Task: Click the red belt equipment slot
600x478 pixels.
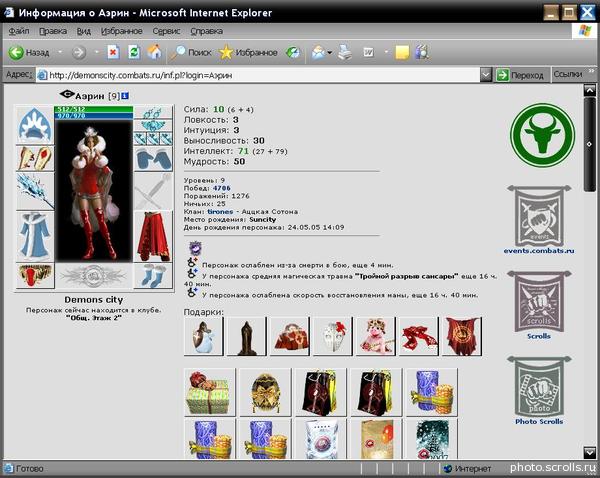Action: point(34,276)
